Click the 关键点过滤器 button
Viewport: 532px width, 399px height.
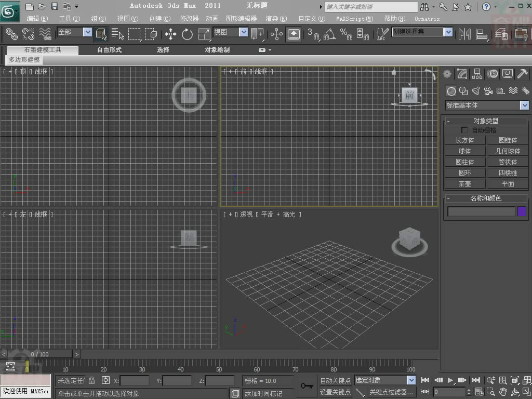(x=391, y=392)
